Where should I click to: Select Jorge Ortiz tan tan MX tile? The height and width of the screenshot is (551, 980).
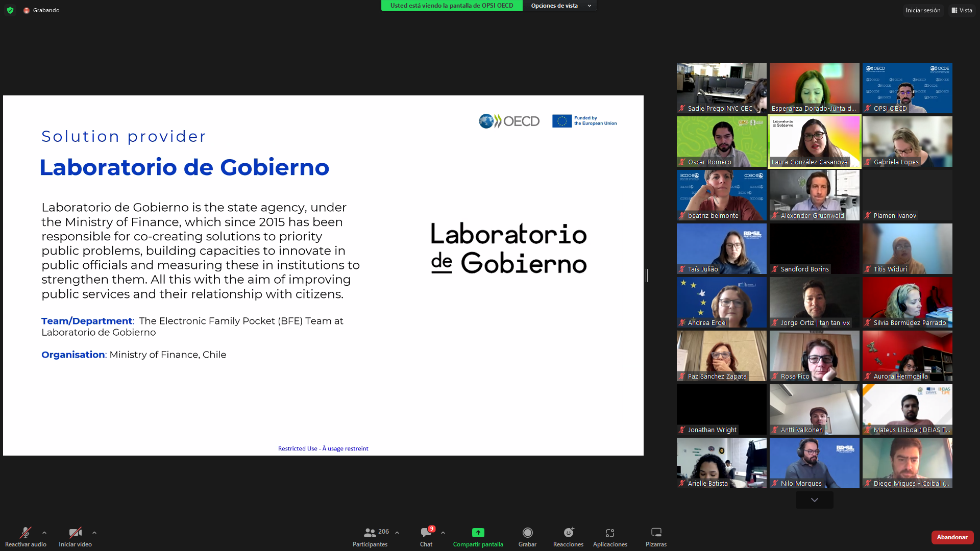[x=815, y=302]
